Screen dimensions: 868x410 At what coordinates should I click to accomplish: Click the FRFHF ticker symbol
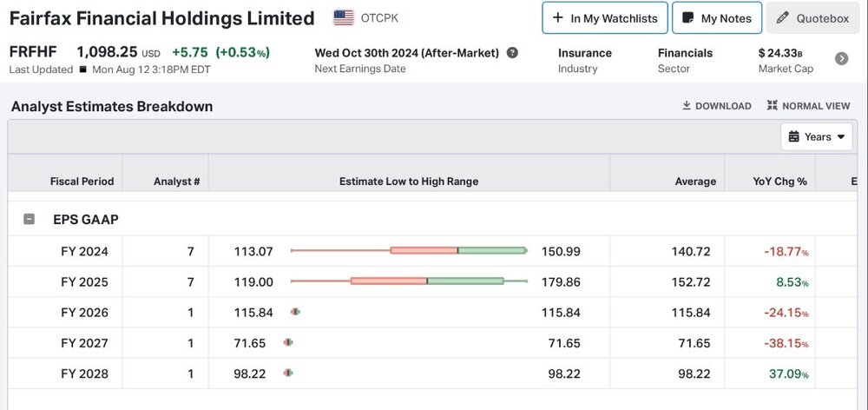[33, 52]
